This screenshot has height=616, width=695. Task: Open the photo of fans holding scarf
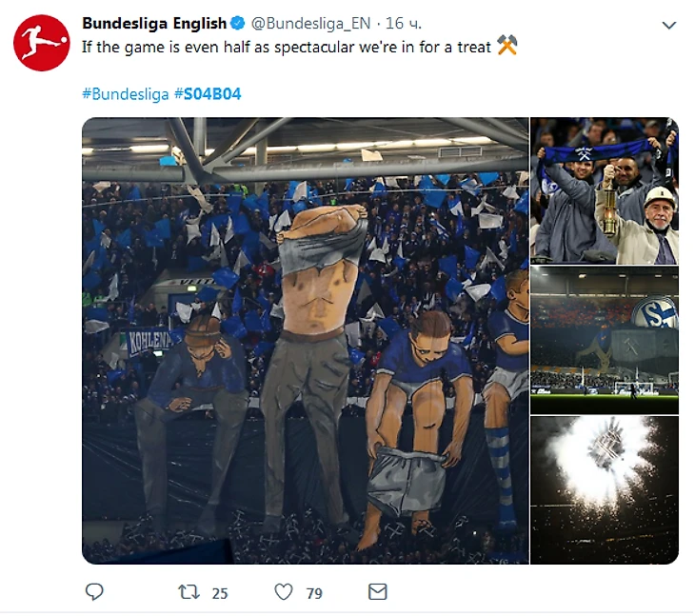click(x=604, y=190)
